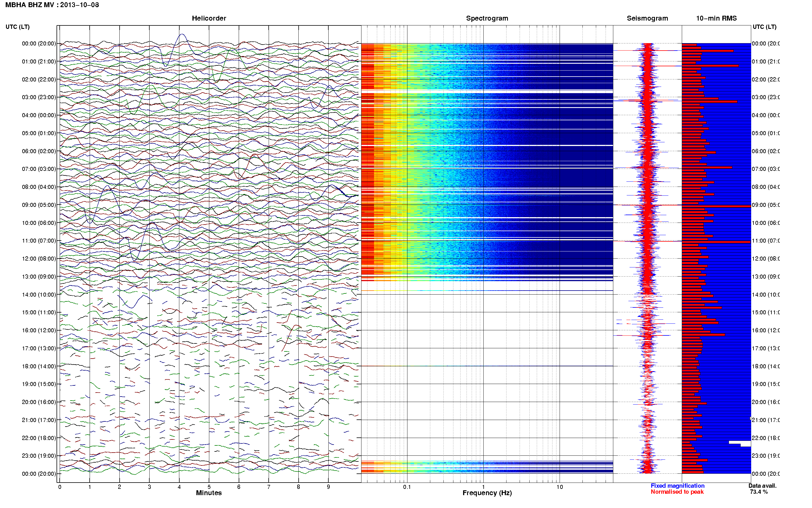
Task: Click the left 23:00 (19:00) time label
Action: [x=39, y=456]
